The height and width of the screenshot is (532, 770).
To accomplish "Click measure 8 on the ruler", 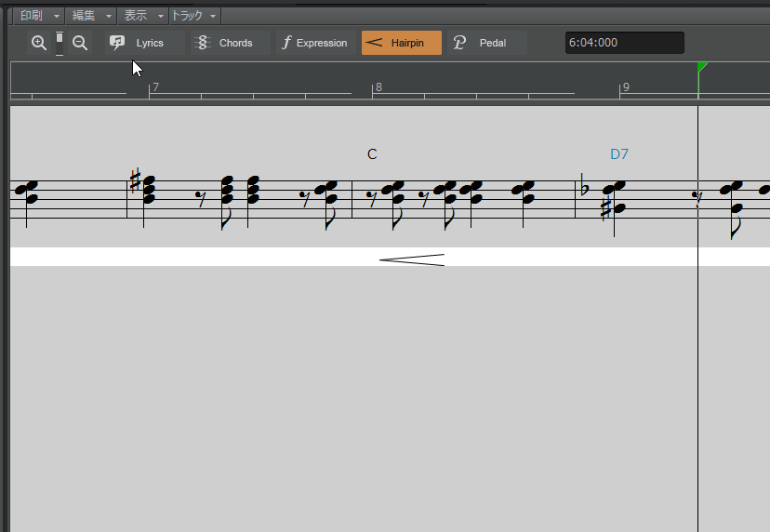I will tap(378, 87).
